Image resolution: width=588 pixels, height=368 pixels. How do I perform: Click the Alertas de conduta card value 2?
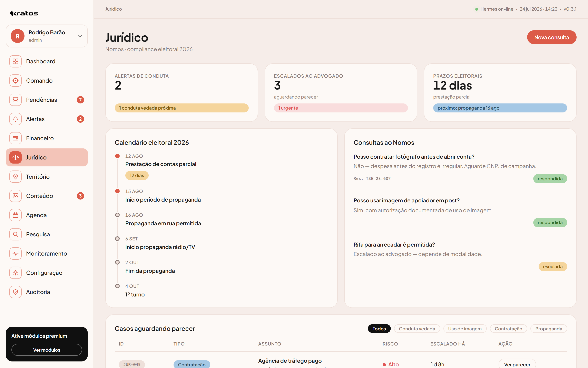(x=118, y=85)
